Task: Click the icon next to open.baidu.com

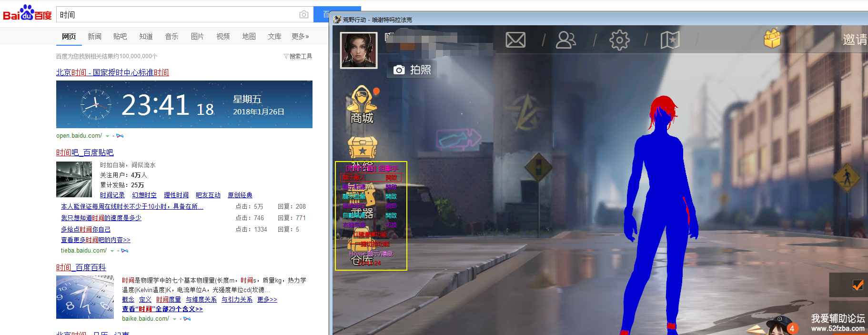Action: [x=120, y=136]
